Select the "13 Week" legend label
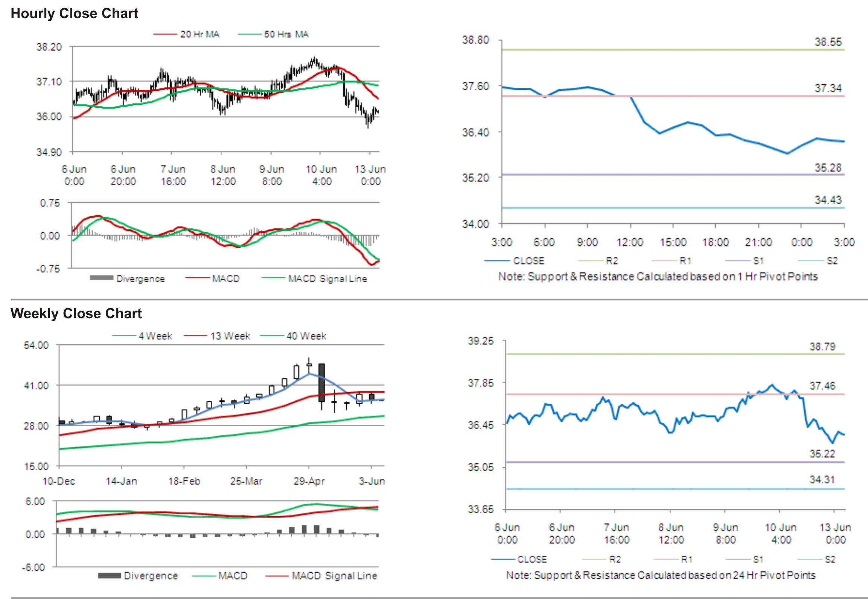868x599 pixels. 230,336
